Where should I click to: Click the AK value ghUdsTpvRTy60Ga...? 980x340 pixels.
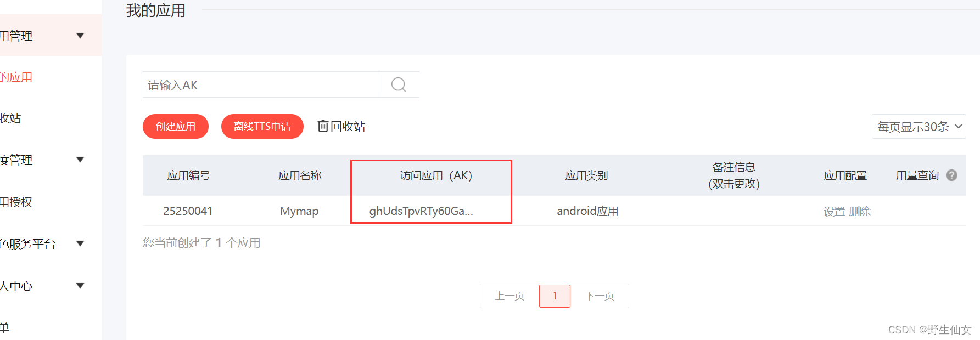(x=421, y=211)
